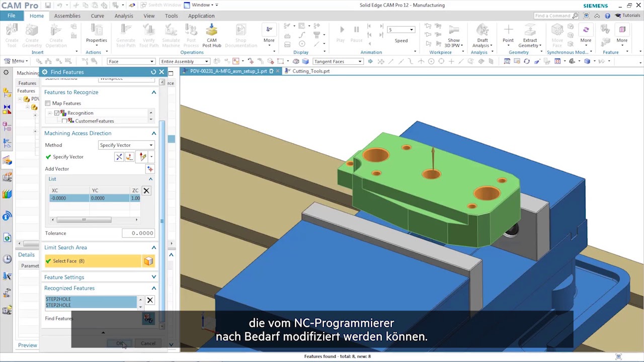Close the Find Features dialog

(162, 72)
